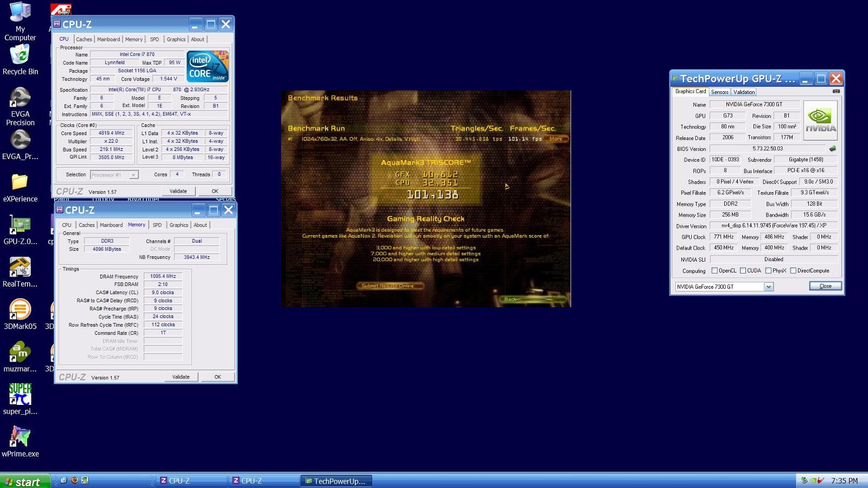Launch the wPrime.exe desktop icon
The image size is (868, 488).
[20, 442]
